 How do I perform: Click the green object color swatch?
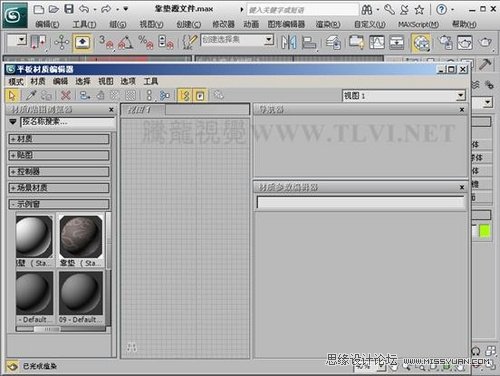pos(485,231)
